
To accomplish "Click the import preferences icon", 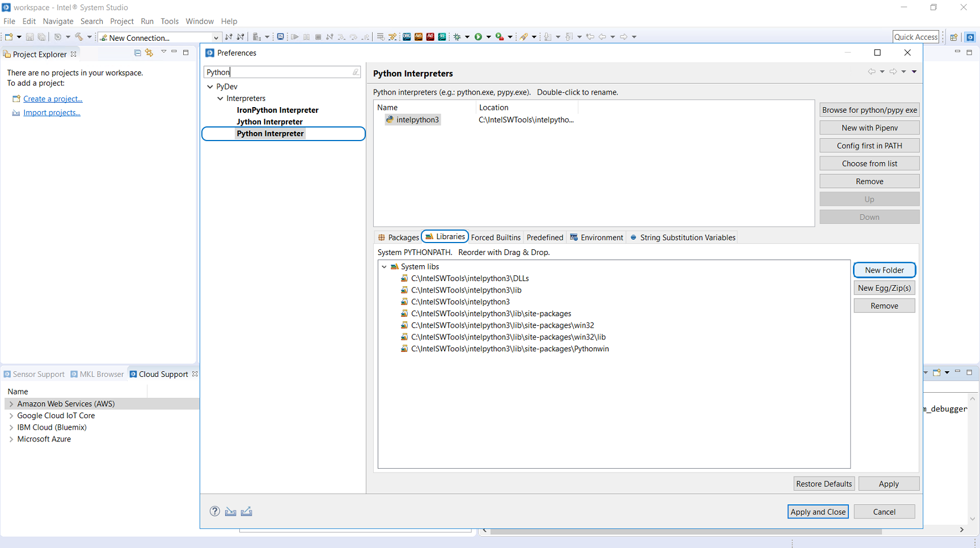I will pos(230,512).
